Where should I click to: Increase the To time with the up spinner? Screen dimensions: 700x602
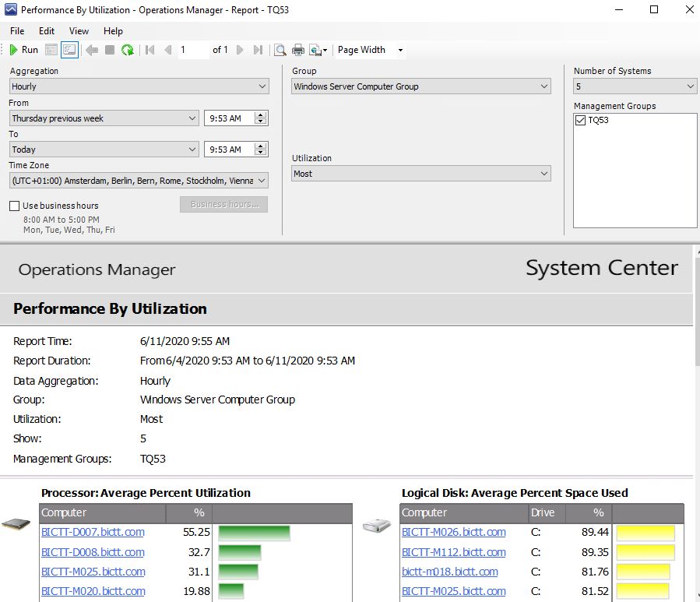(x=260, y=146)
